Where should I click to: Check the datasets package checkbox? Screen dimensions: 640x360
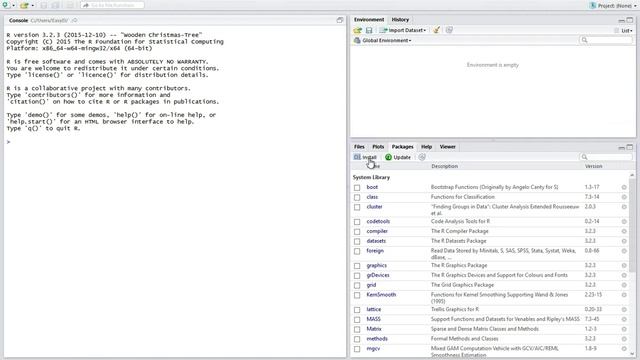[x=357, y=241]
